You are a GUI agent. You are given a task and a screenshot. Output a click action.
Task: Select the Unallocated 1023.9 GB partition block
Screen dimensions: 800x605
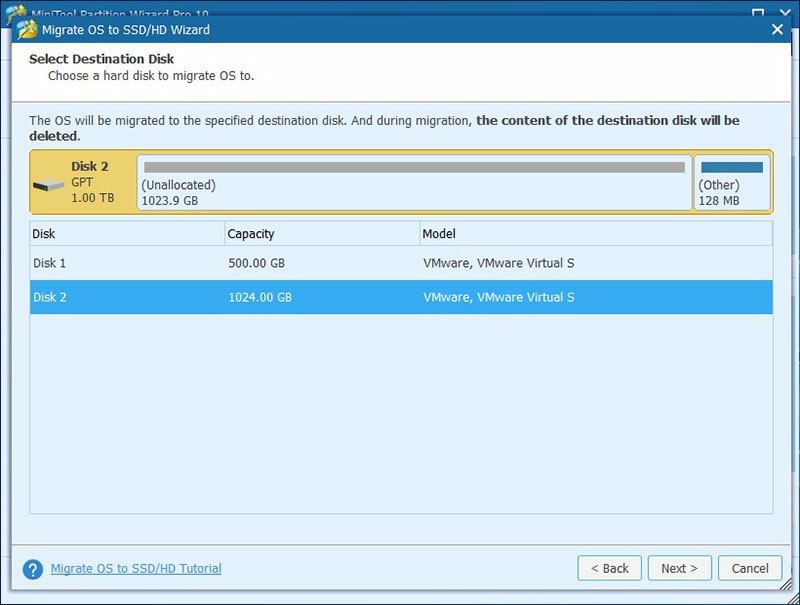pyautogui.click(x=414, y=183)
